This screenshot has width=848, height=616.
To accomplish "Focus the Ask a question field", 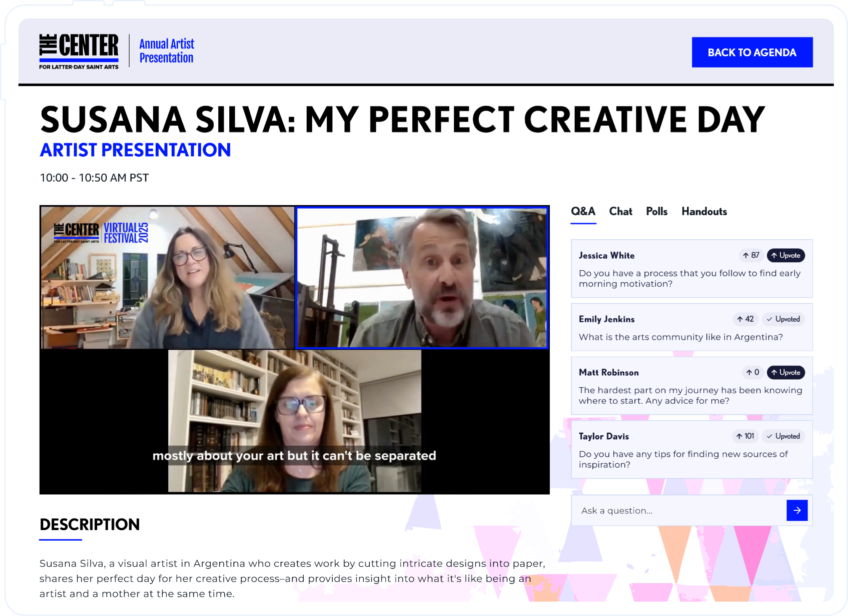I will (x=678, y=510).
